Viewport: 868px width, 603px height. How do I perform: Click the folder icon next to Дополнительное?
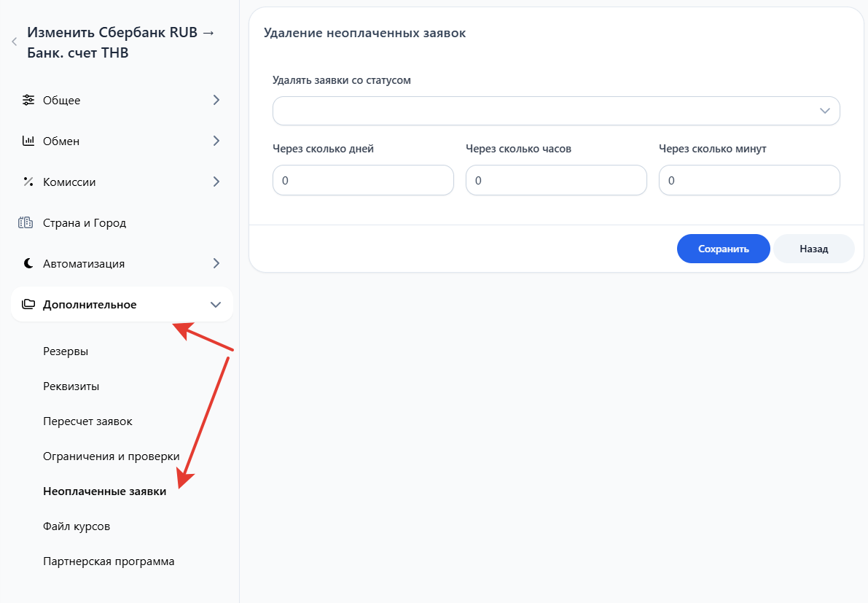pos(28,304)
